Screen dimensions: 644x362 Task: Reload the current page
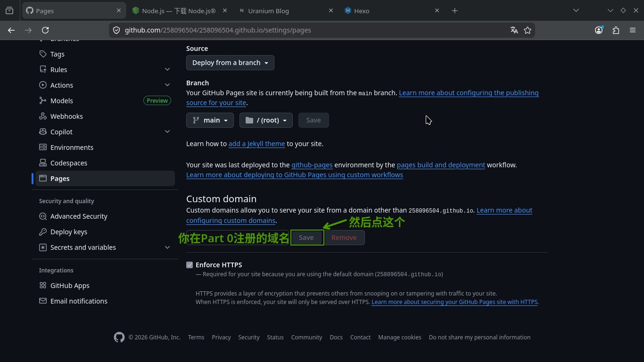tap(45, 30)
